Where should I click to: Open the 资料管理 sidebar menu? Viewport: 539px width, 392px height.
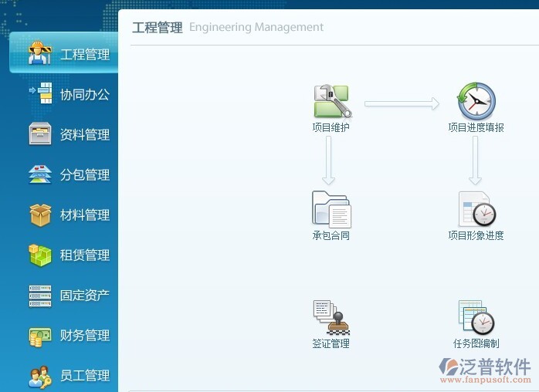[84, 134]
